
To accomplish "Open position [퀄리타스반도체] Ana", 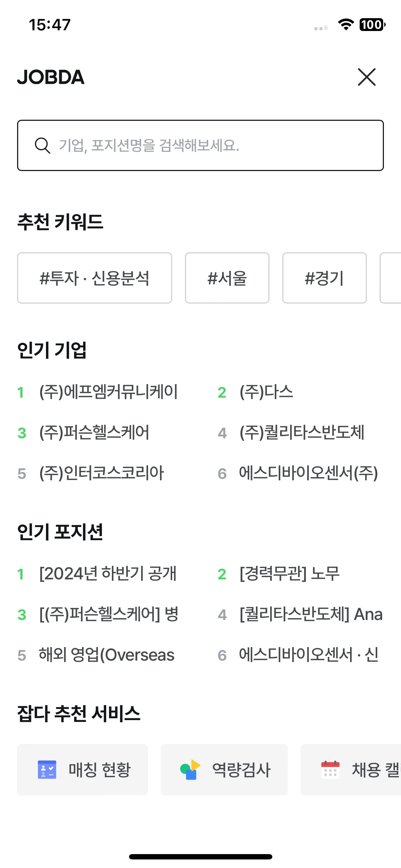I will point(311,614).
